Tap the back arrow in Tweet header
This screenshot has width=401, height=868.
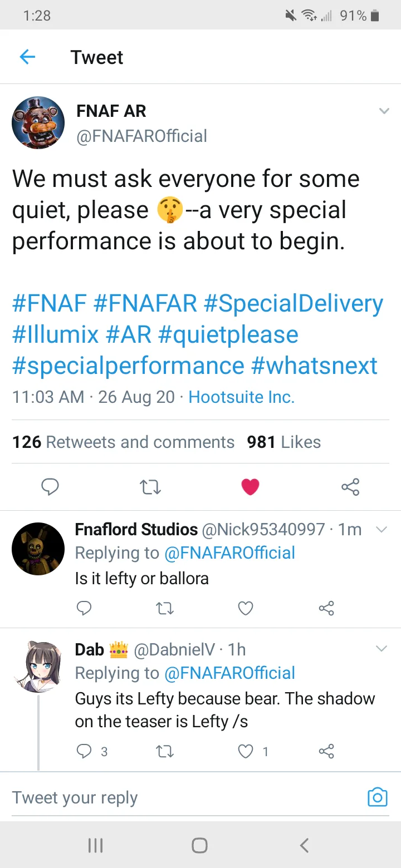point(27,57)
